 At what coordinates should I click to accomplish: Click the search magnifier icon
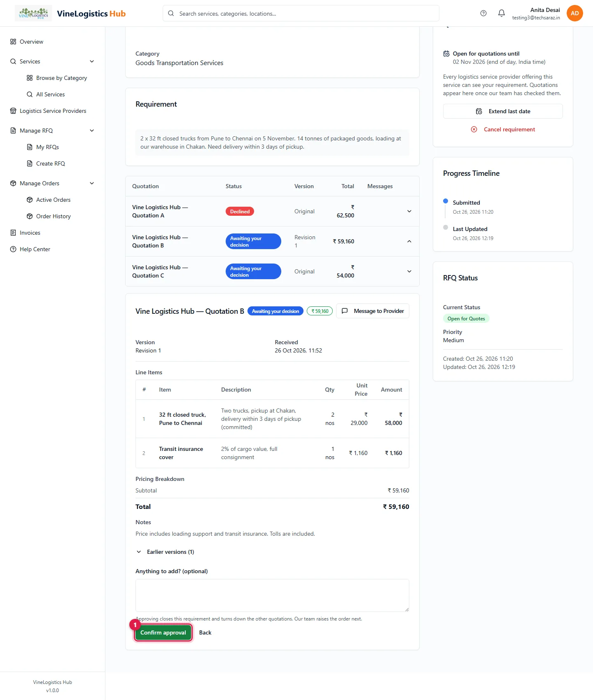tap(171, 13)
